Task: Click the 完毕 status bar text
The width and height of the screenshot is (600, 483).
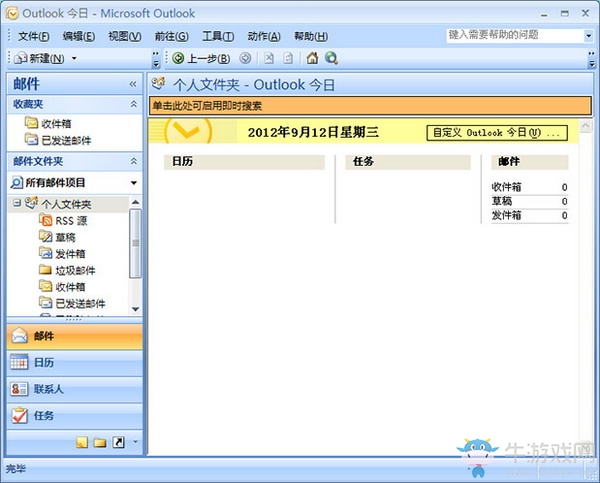Action: click(16, 469)
